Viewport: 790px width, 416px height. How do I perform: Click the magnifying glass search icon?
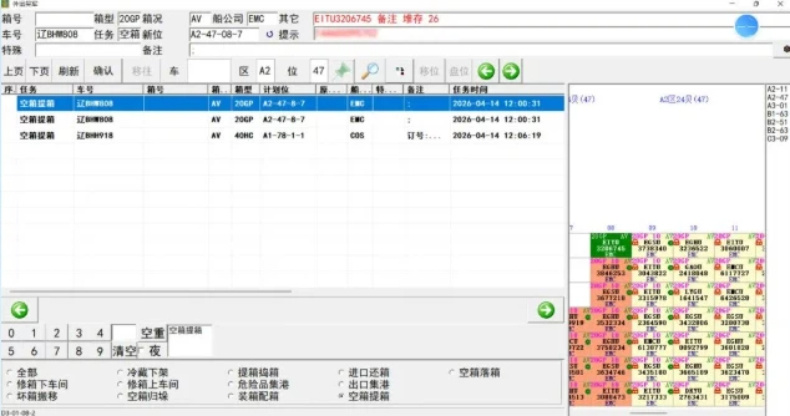[x=370, y=71]
